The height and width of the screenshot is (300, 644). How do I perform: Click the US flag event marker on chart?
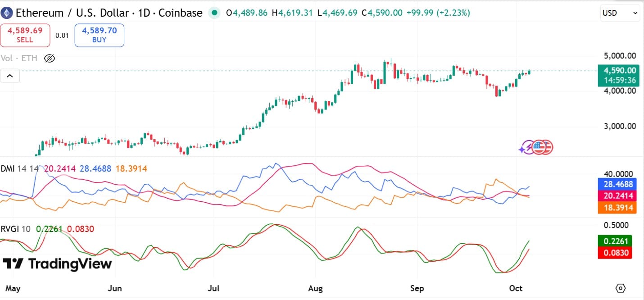[539, 146]
